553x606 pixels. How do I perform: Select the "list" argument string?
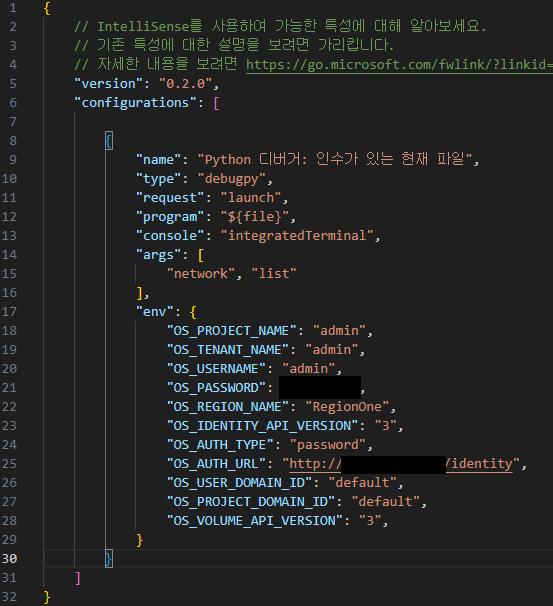tap(274, 274)
